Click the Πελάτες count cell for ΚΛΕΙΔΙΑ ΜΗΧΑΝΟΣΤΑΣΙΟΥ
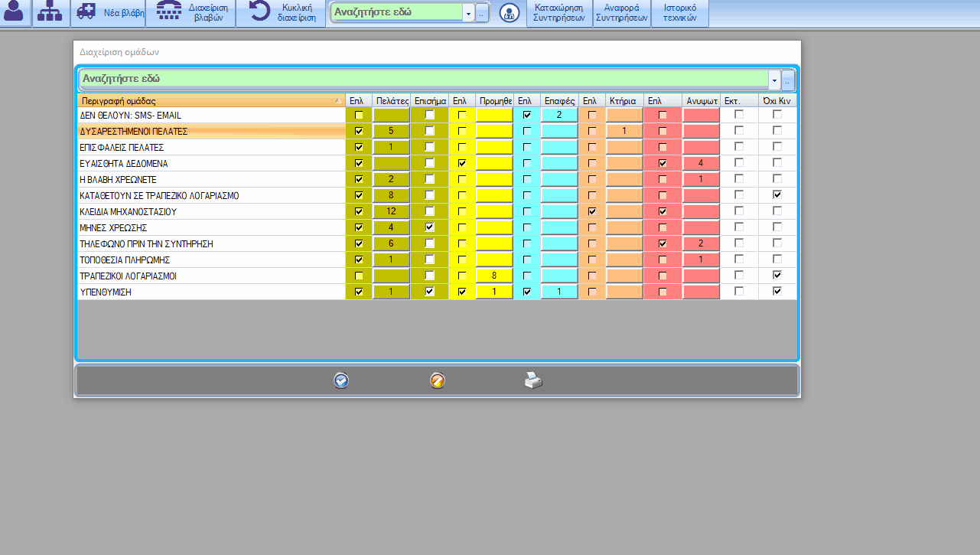This screenshot has width=980, height=555. [x=391, y=211]
